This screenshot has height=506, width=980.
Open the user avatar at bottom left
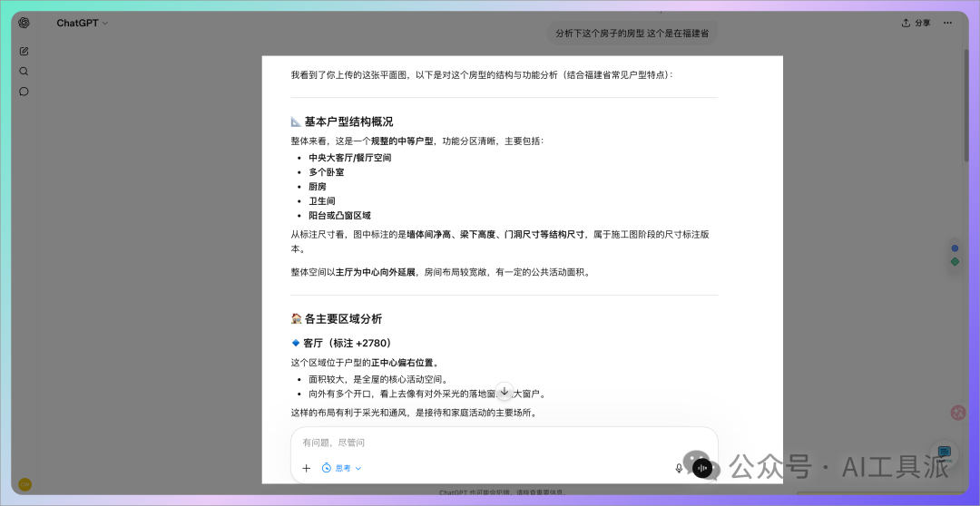pyautogui.click(x=25, y=484)
